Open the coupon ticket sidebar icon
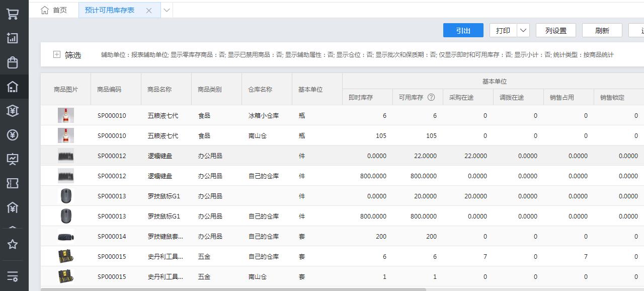The image size is (644, 291). (x=13, y=183)
